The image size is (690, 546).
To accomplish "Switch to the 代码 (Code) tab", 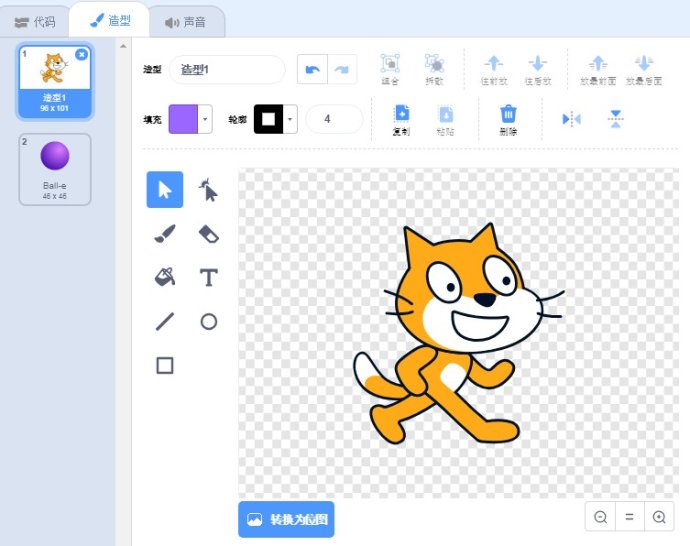I will (35, 22).
